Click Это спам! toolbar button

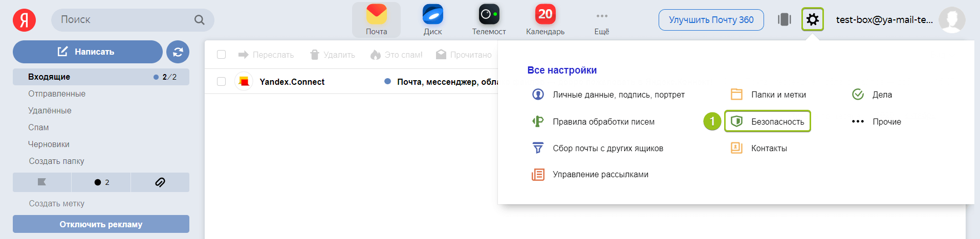pos(397,55)
